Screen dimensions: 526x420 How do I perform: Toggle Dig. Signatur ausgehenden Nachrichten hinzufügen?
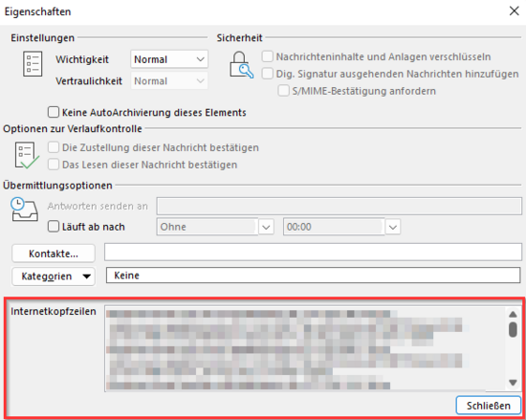(x=268, y=74)
